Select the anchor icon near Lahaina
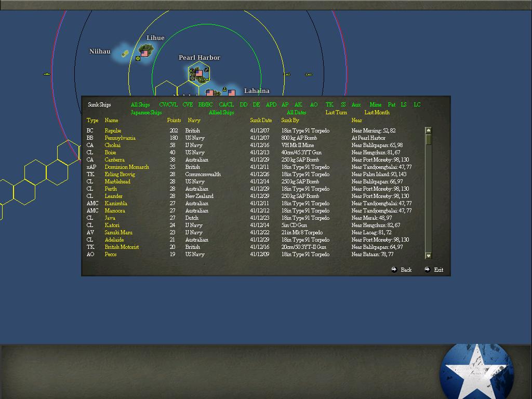532x399 pixels. tap(224, 89)
